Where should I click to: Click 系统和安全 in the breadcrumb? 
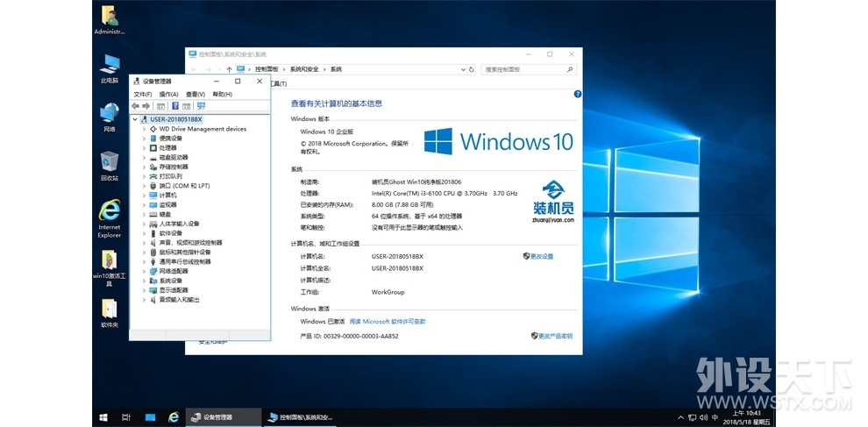(304, 70)
